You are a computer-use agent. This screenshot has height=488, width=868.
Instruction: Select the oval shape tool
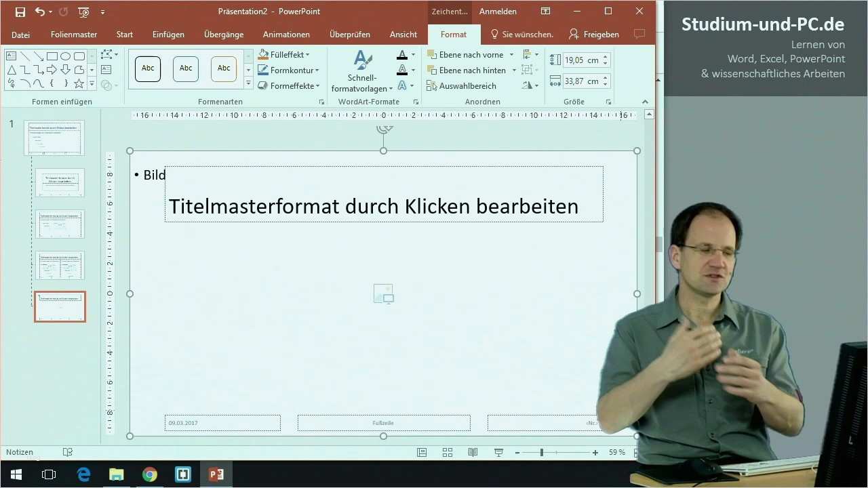[x=66, y=56]
